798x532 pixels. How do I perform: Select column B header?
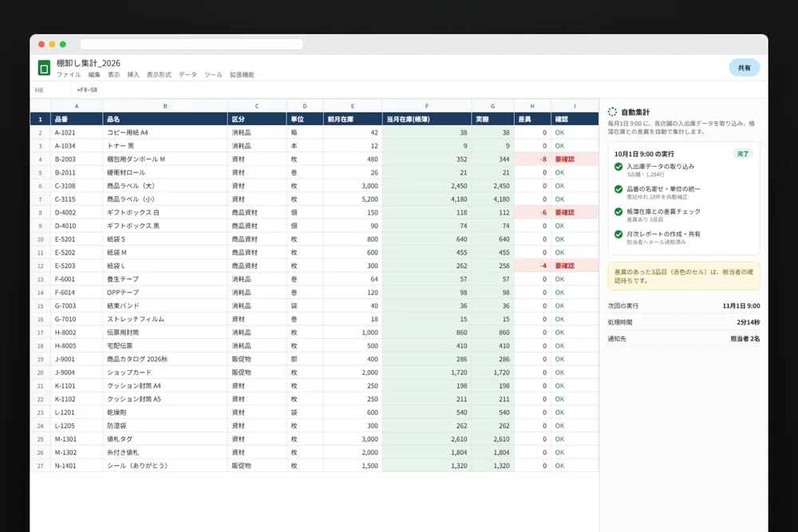point(165,106)
